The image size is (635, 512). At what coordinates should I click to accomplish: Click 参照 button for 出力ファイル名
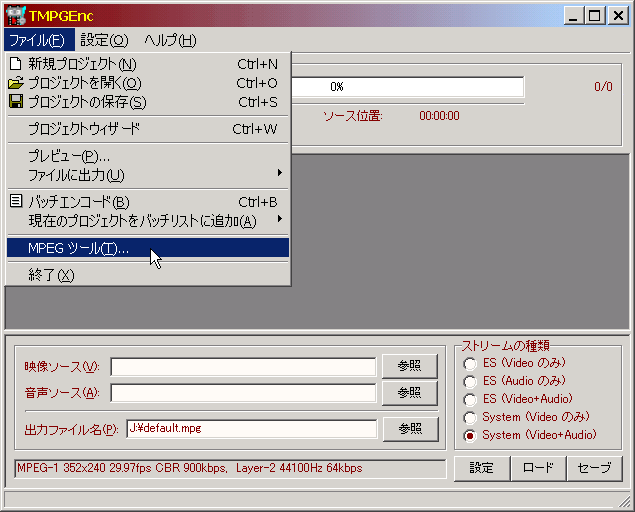(x=411, y=429)
